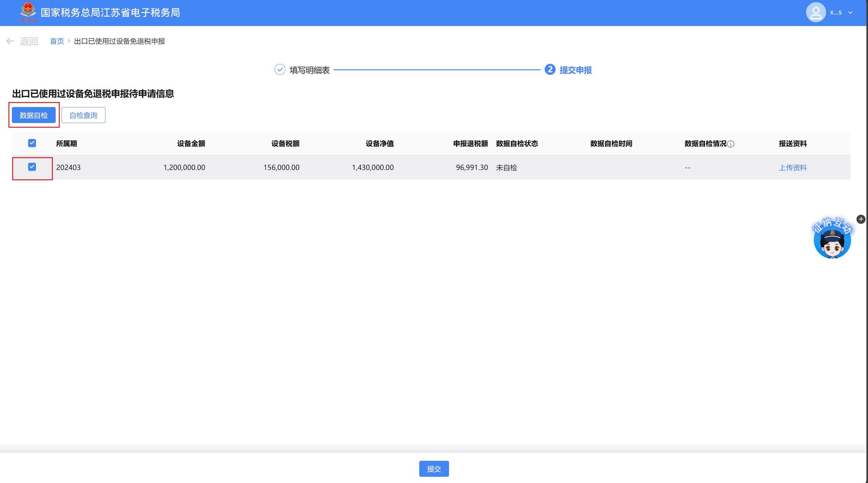The height and width of the screenshot is (483, 868).
Task: Click the user avatar icon
Action: pos(815,13)
